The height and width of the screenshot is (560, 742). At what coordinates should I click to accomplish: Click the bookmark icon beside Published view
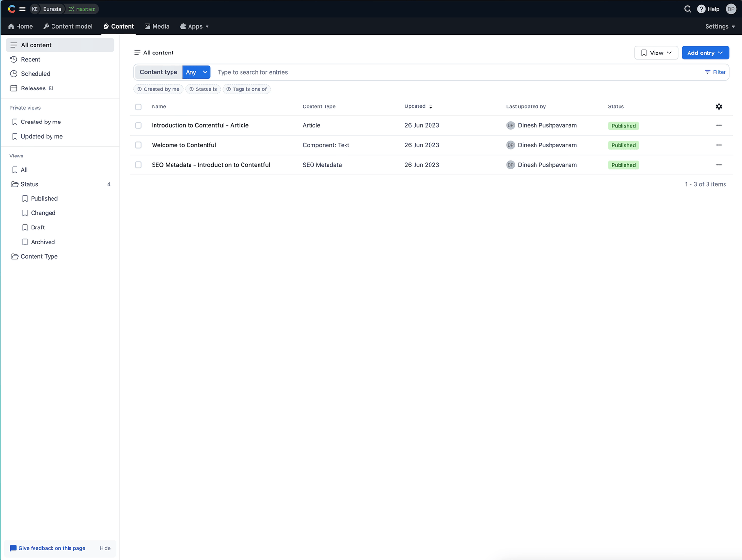point(25,199)
